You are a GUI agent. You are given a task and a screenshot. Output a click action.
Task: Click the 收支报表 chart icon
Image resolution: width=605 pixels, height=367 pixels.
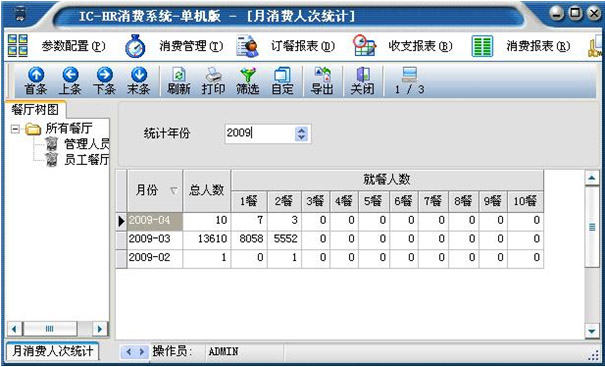click(365, 46)
